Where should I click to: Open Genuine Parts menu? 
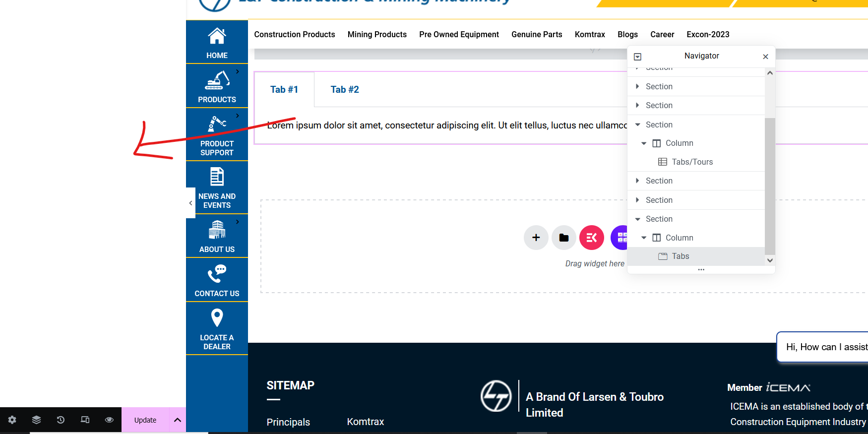537,34
